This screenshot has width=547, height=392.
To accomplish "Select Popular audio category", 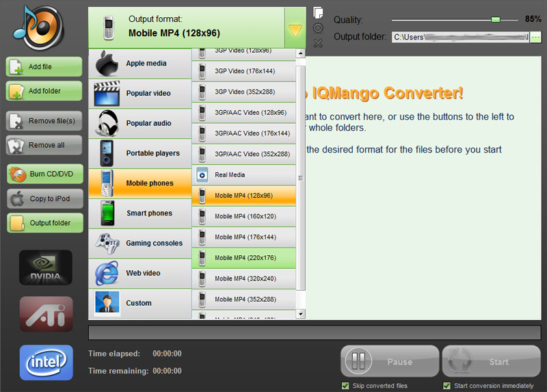I will coord(140,124).
